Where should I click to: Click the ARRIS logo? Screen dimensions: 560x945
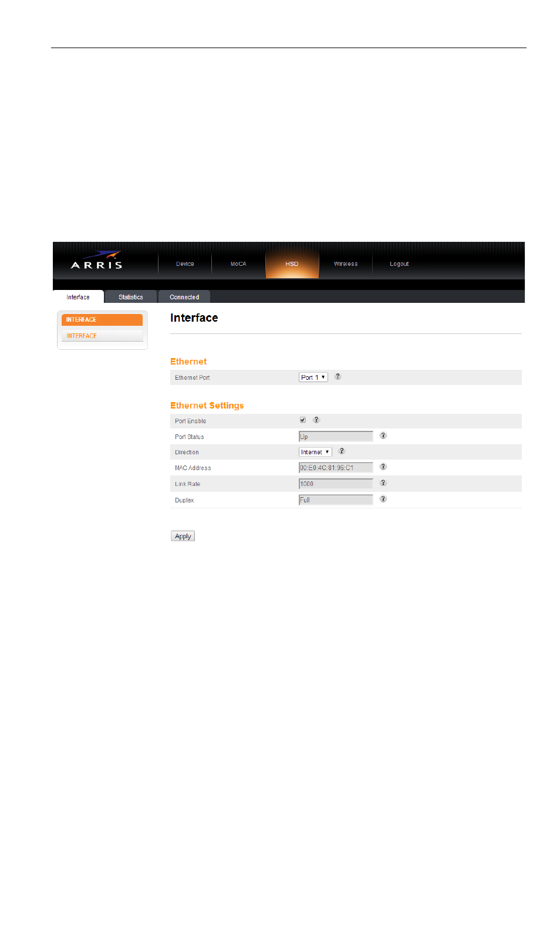point(97,261)
